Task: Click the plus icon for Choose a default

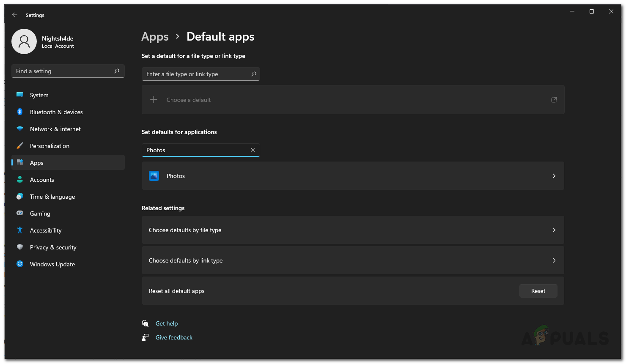Action: (154, 100)
